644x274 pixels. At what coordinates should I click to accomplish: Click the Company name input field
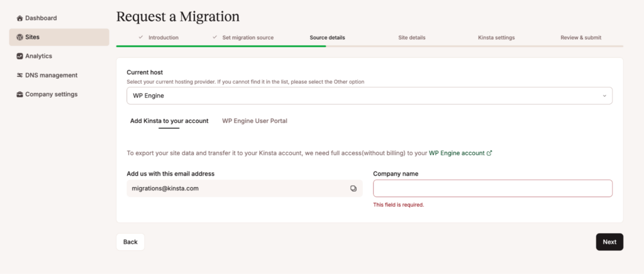point(492,188)
